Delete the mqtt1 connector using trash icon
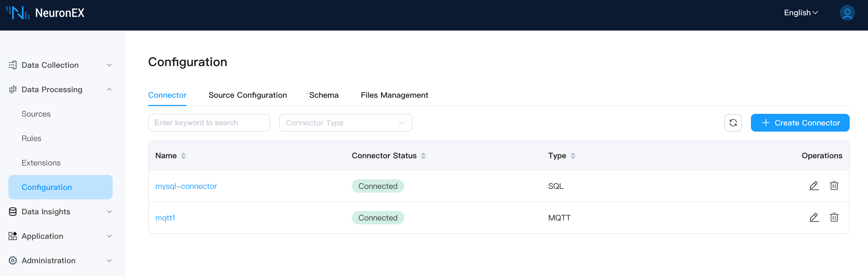868x276 pixels. click(834, 217)
